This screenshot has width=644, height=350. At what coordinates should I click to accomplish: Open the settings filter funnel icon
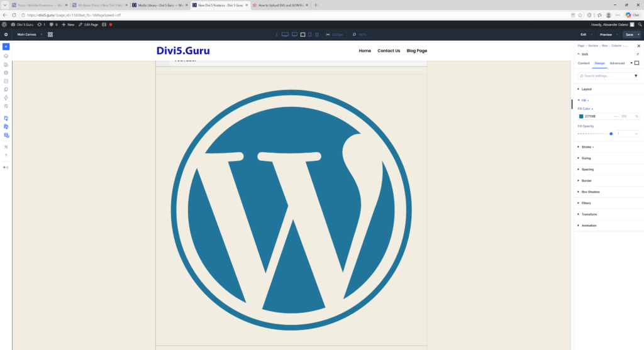tap(636, 76)
